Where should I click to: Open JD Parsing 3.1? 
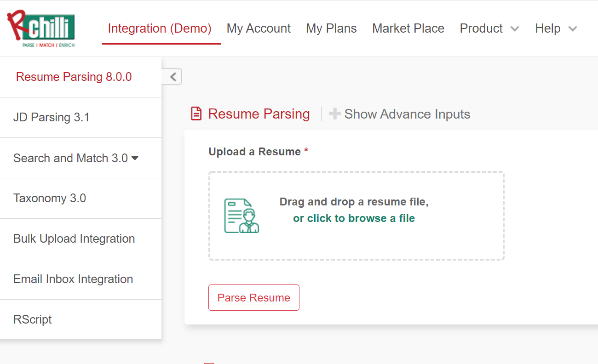[81, 117]
